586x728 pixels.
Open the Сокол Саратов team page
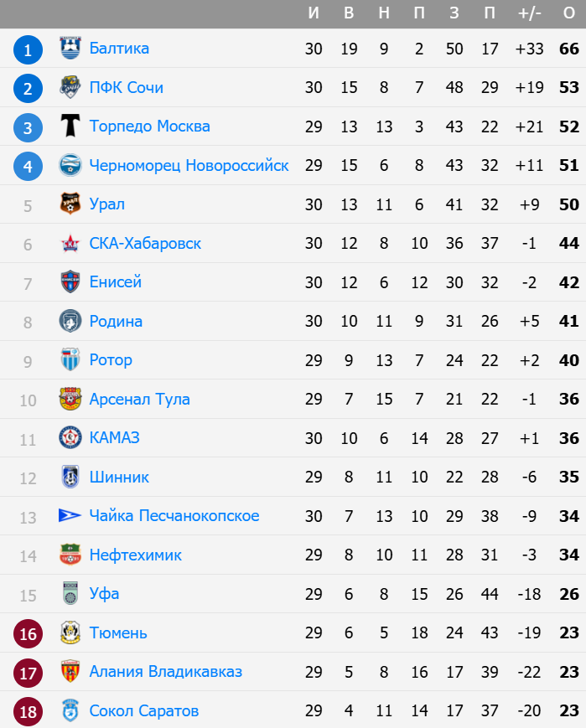click(143, 710)
